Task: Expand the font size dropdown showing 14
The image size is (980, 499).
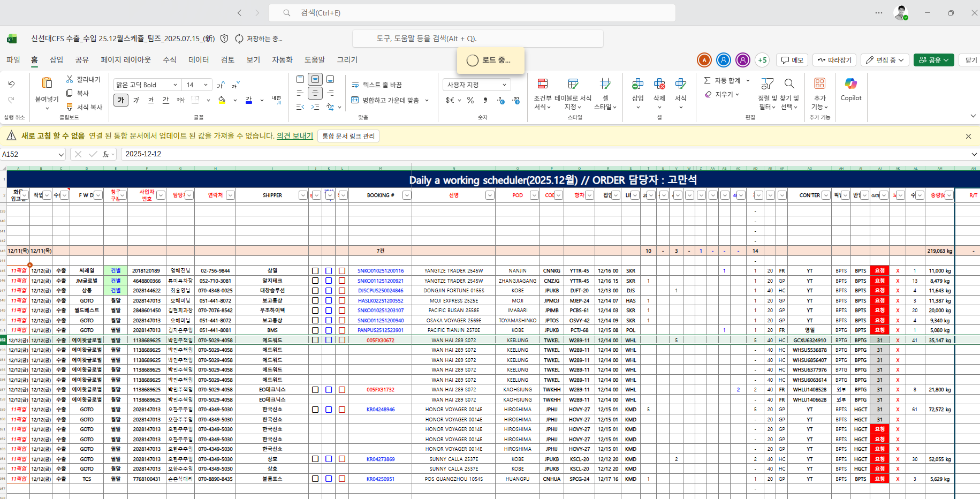Action: pos(206,85)
